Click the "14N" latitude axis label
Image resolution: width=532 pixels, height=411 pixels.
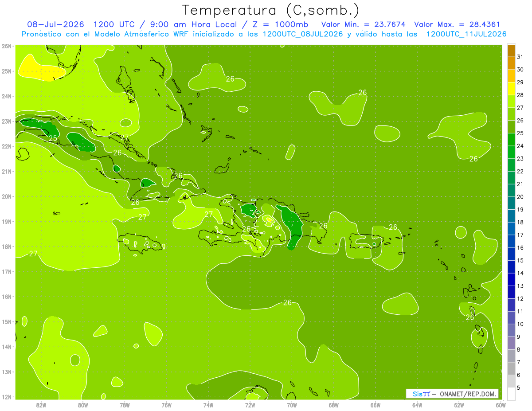pyautogui.click(x=6, y=347)
